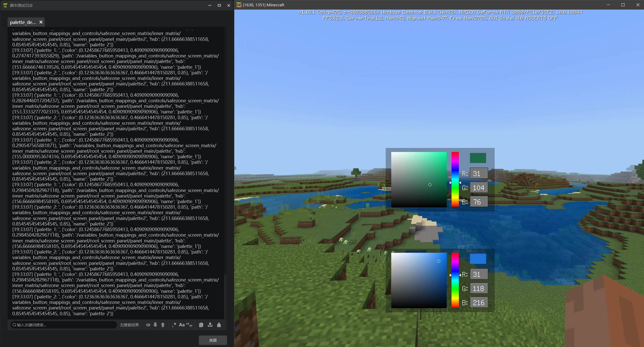
Task: Click the upper palette R field showing 31
Action: pos(479,174)
